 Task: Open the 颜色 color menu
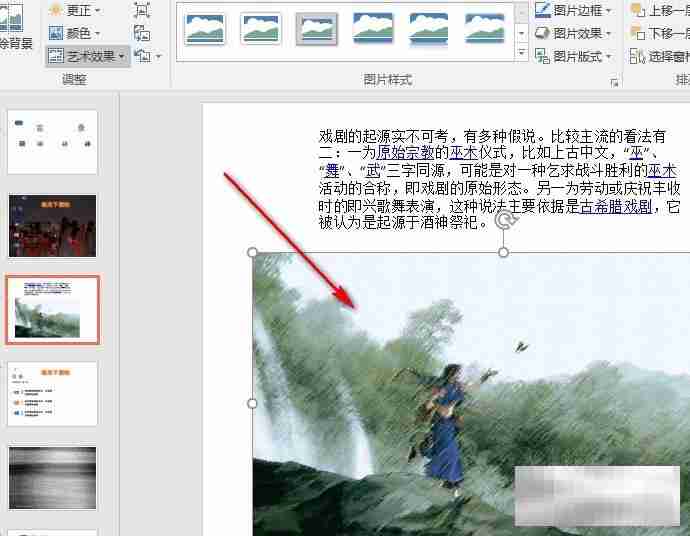(x=74, y=33)
